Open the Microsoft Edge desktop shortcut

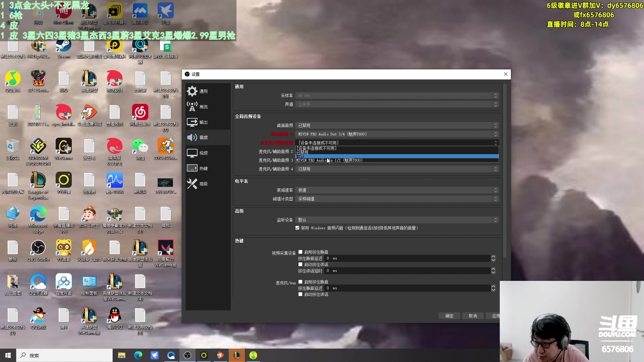tap(38, 220)
